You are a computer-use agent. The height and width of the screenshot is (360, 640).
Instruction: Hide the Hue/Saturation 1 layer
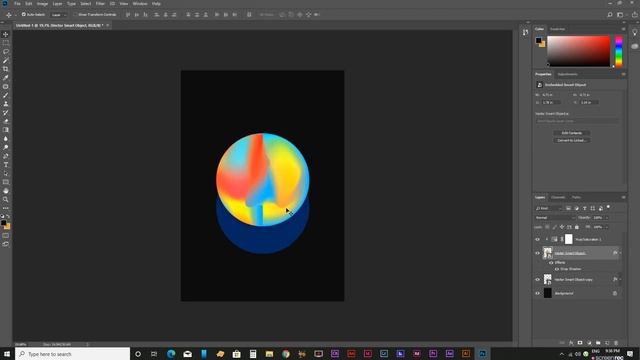537,240
